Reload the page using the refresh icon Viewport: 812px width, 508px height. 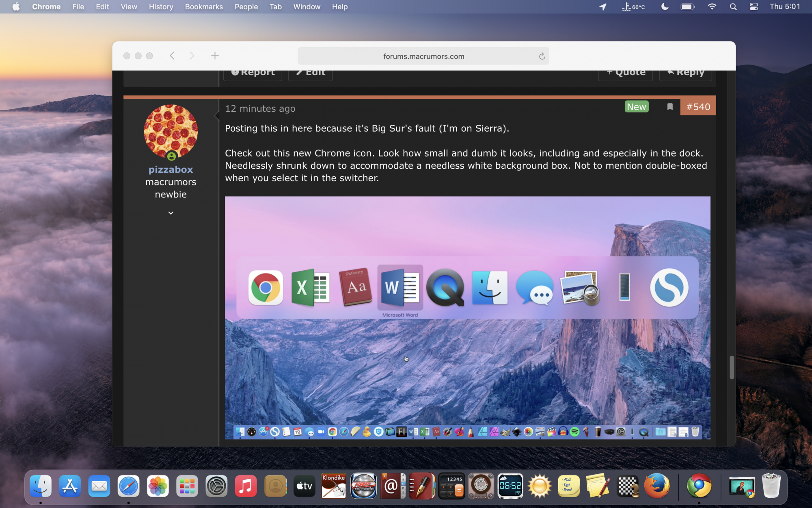(x=542, y=56)
